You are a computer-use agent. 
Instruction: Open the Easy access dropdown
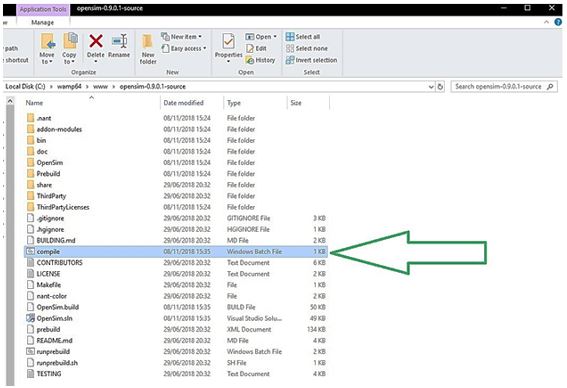(x=184, y=48)
